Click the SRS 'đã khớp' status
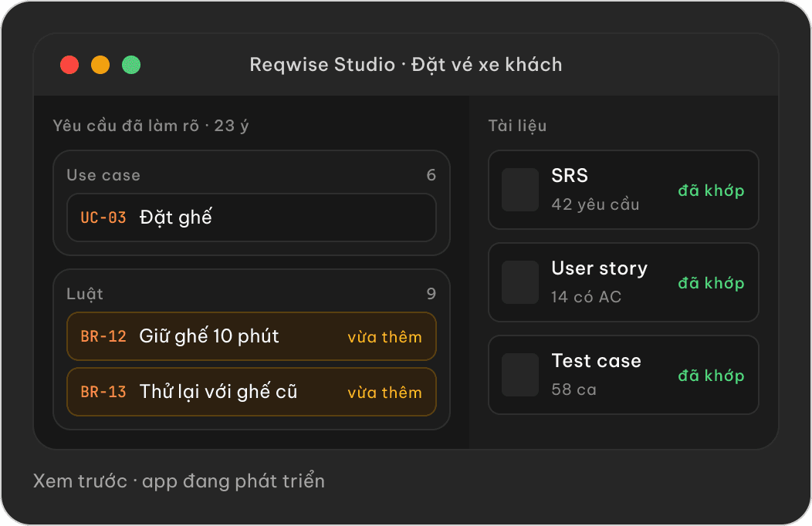Viewport: 812px width, 526px height. tap(711, 191)
